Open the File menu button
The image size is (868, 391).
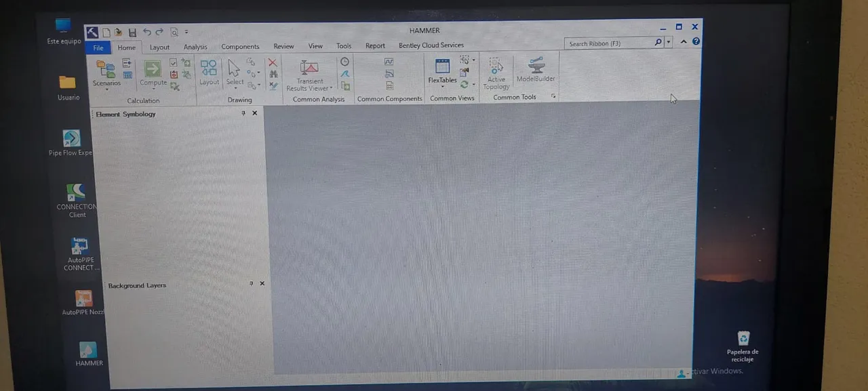pos(98,47)
